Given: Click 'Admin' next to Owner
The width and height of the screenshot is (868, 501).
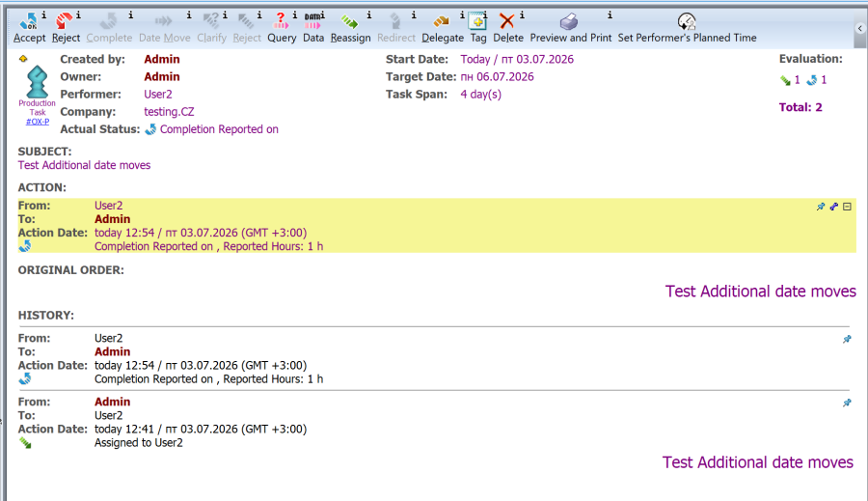Looking at the screenshot, I should (x=162, y=76).
